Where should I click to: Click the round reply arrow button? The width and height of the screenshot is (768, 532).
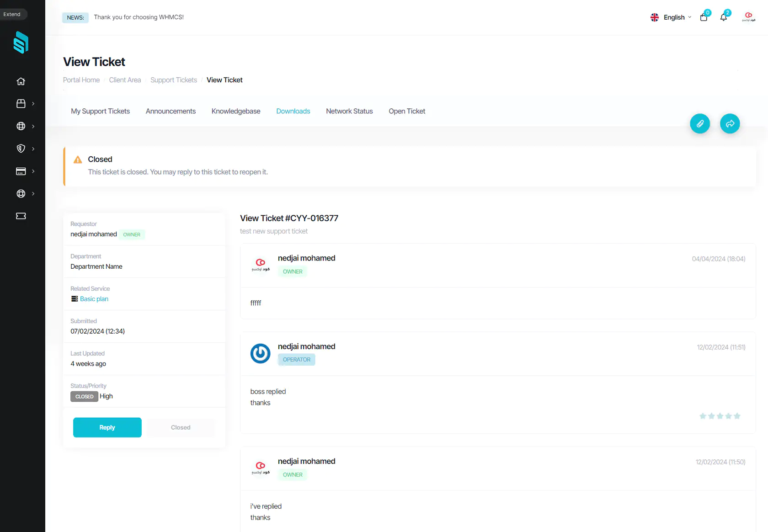(730, 123)
